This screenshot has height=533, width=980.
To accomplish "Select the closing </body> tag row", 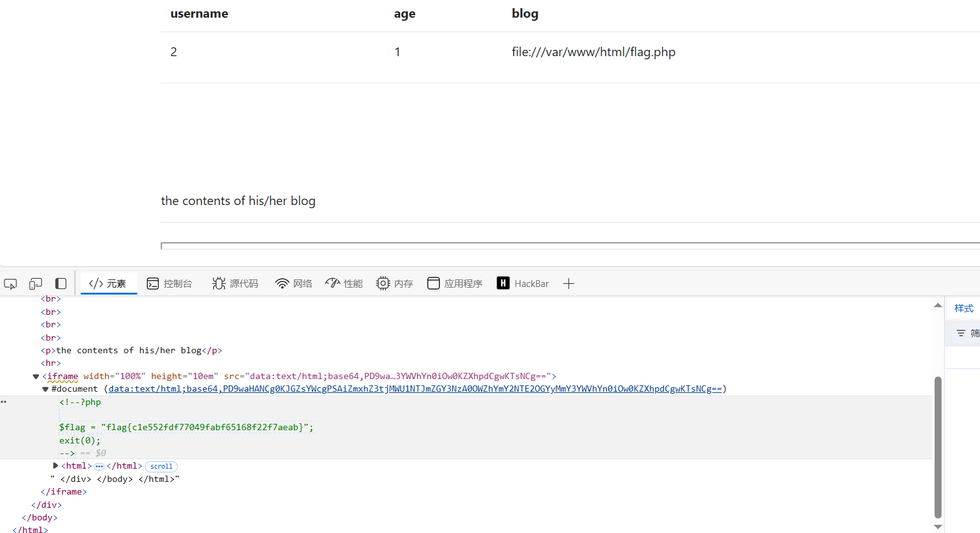I will 40,518.
